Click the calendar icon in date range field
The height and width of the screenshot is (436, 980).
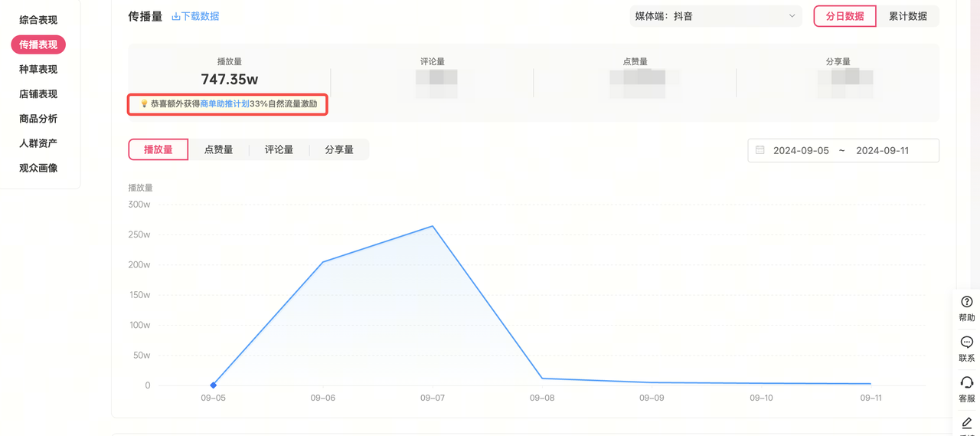click(x=760, y=150)
